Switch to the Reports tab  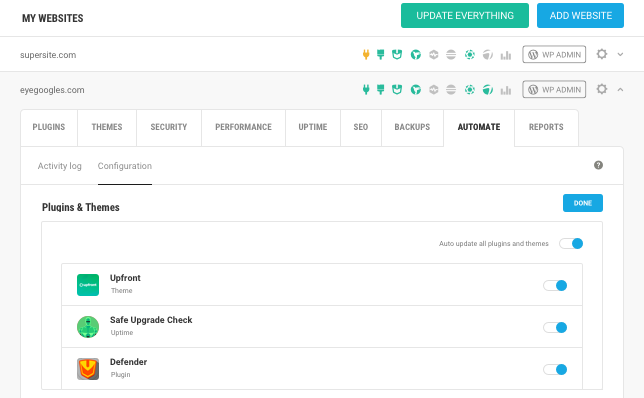[x=546, y=127]
